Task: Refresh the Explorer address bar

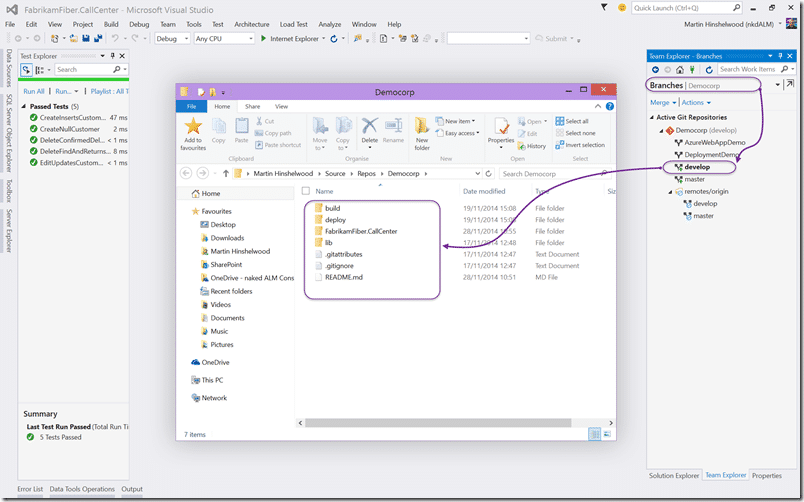Action: 489,173
